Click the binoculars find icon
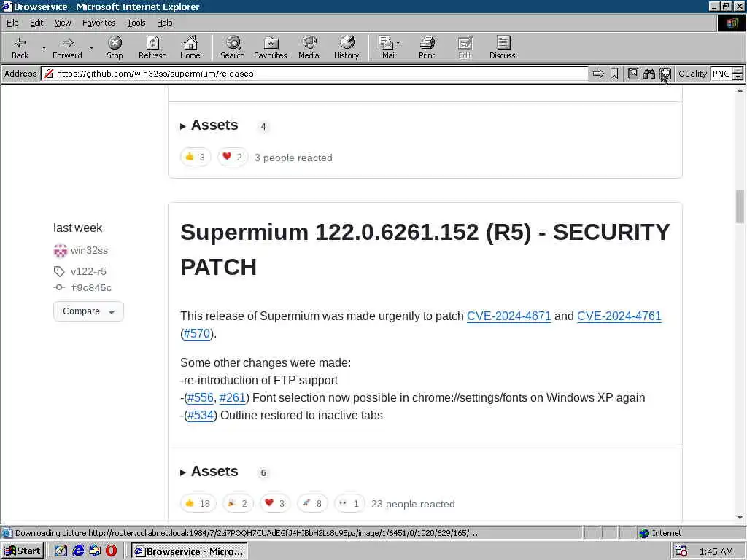 point(649,74)
